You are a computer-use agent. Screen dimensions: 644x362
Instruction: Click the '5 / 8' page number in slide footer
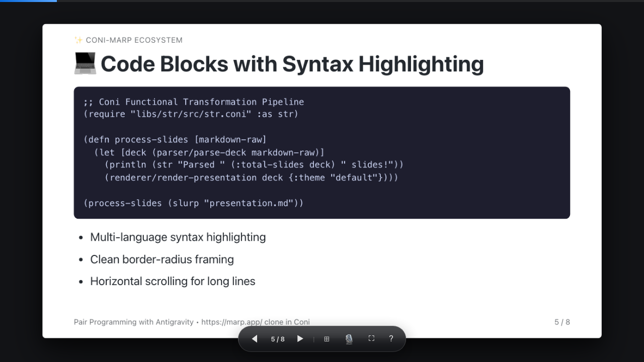[562, 322]
